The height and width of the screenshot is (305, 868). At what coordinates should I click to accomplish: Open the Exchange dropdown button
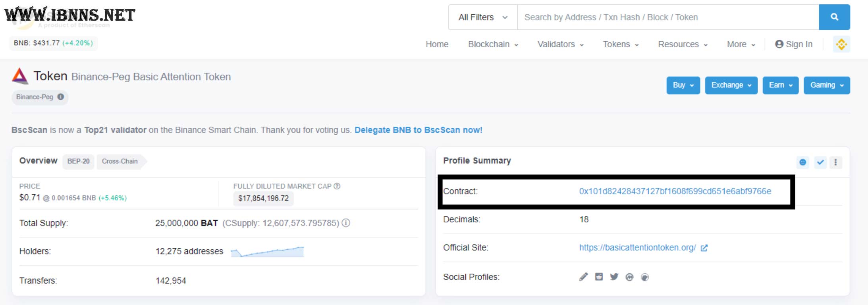[x=731, y=85]
